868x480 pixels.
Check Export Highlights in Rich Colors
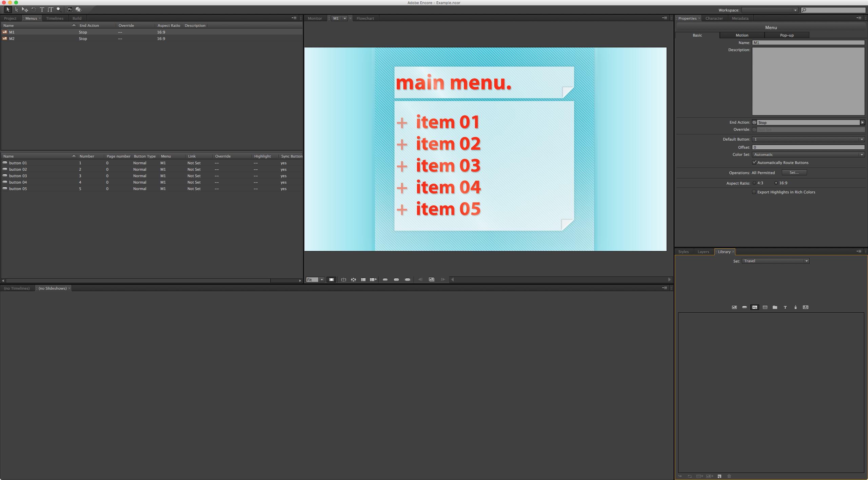754,192
